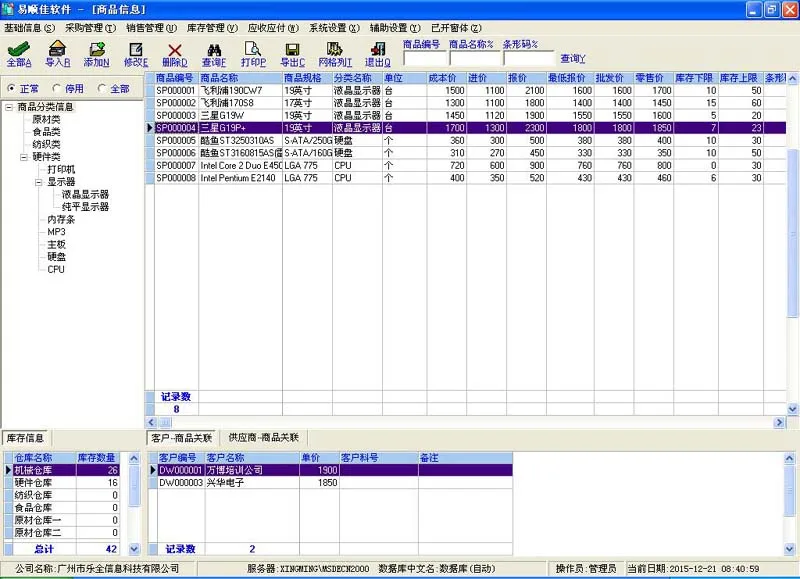
Task: Select product row SP000008 Intel Pentium E2140
Action: point(469,178)
